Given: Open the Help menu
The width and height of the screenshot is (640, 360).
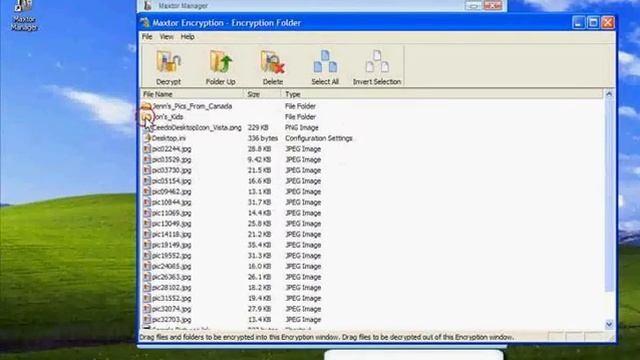Looking at the screenshot, I should tap(187, 37).
